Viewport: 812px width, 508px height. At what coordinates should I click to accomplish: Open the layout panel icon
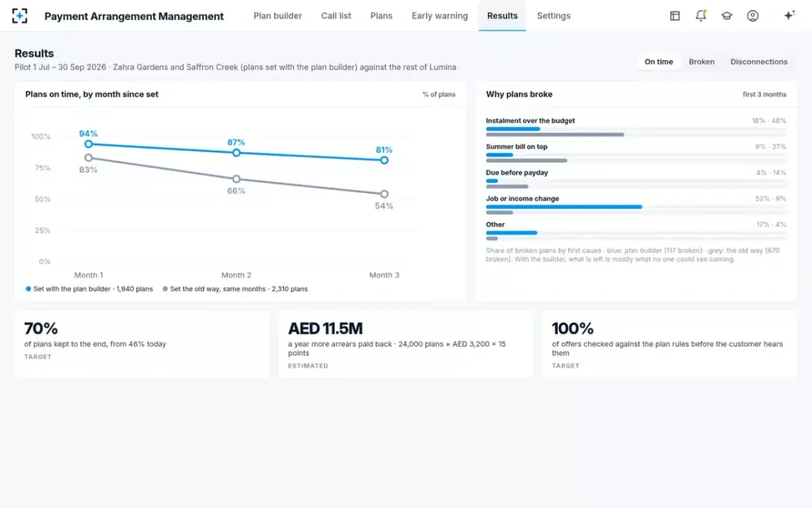click(675, 16)
